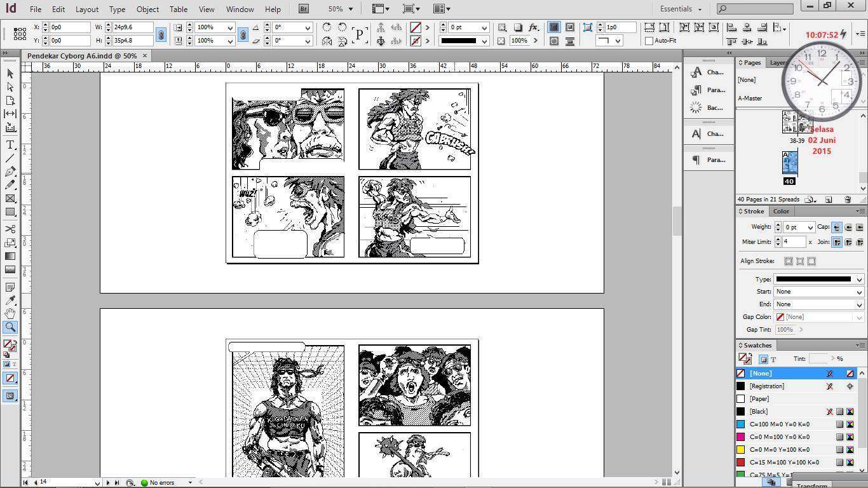Open the Object menu
The image size is (868, 488).
[x=147, y=10]
